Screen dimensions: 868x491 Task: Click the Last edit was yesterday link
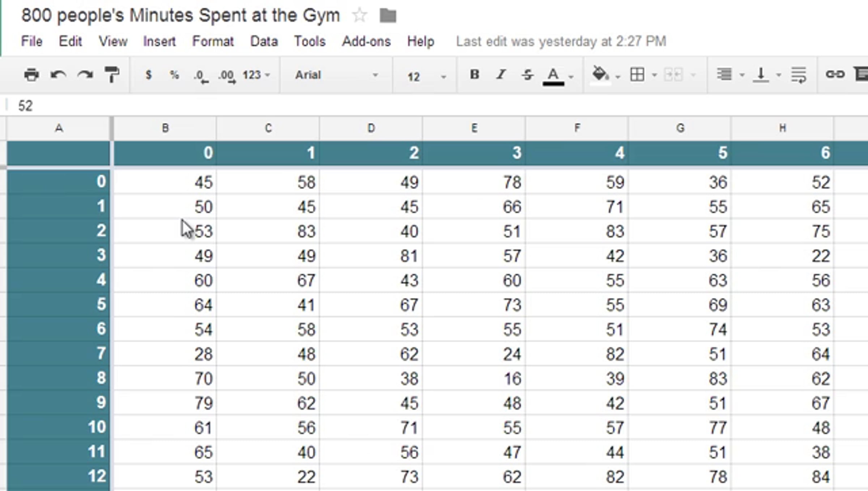point(561,42)
